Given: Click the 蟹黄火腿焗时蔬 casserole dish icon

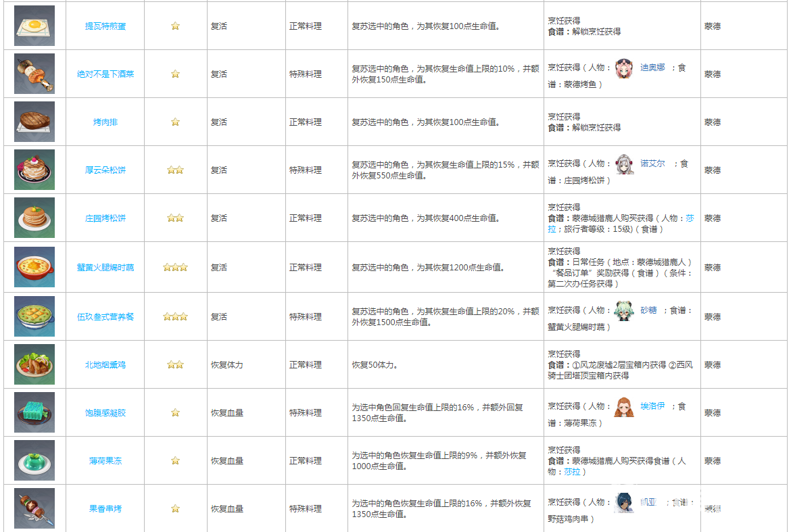Looking at the screenshot, I should pos(34,267).
